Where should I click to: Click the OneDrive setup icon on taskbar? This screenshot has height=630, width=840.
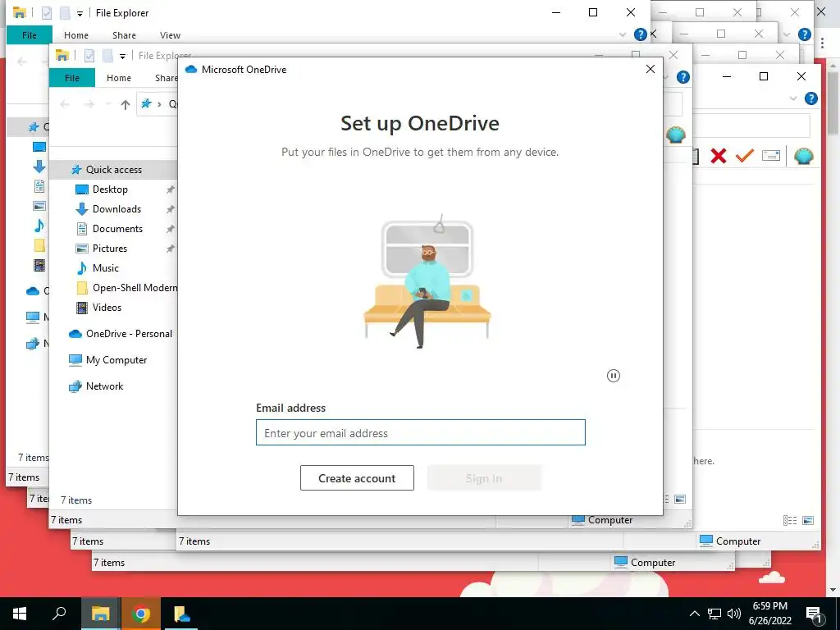(x=180, y=614)
